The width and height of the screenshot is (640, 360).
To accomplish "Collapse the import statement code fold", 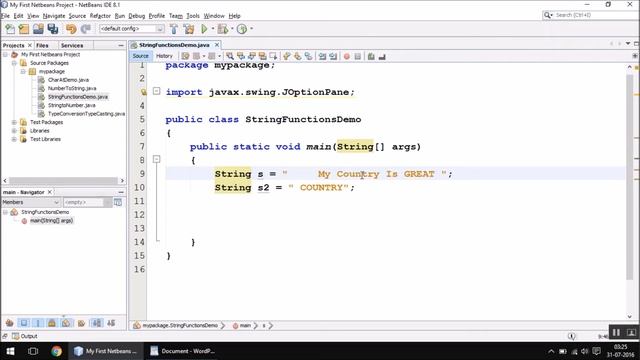I will coord(156,91).
